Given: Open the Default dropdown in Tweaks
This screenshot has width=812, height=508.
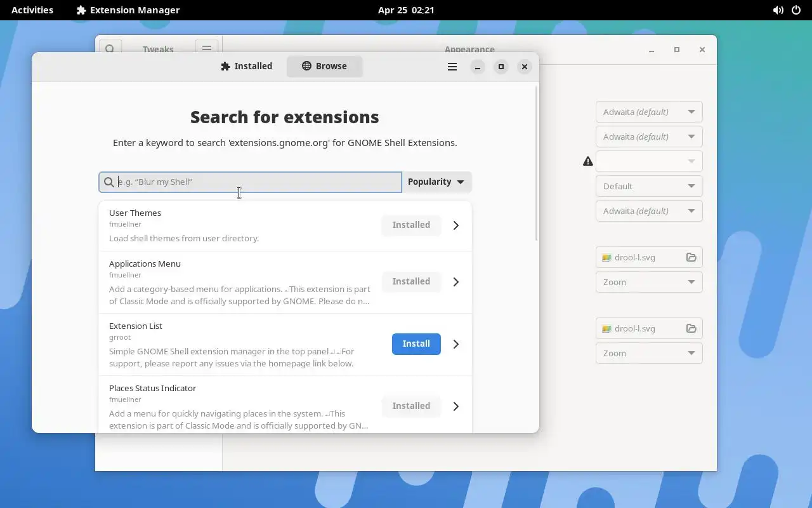Looking at the screenshot, I should click(649, 186).
